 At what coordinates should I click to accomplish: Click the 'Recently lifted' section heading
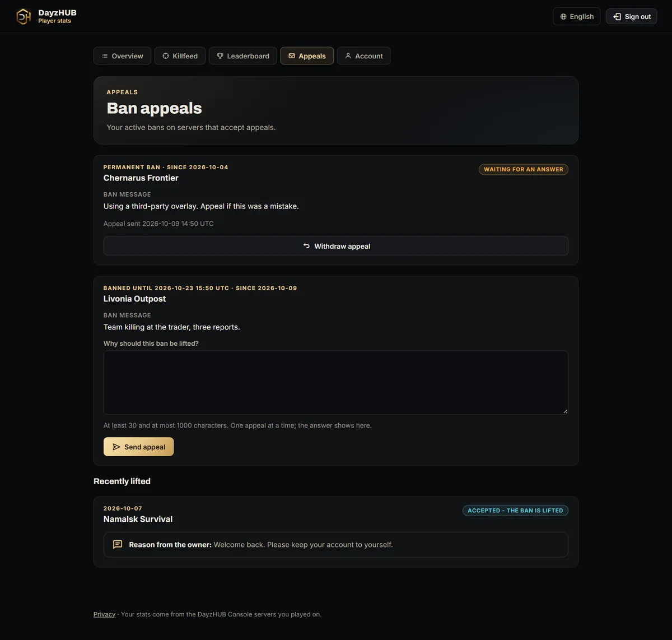122,481
